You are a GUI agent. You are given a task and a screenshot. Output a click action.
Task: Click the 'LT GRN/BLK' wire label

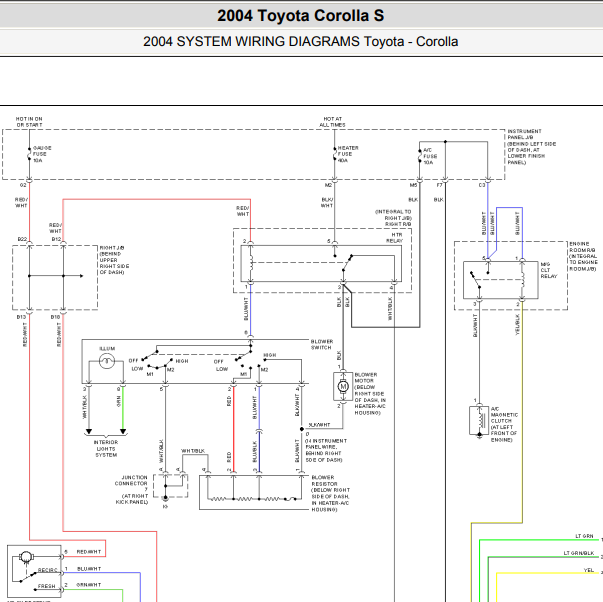click(x=578, y=553)
